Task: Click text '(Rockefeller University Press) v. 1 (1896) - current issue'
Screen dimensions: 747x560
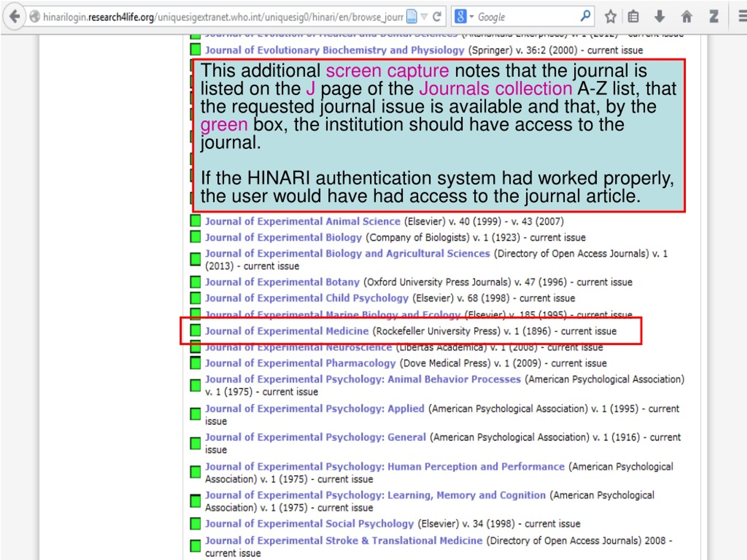Action: (494, 331)
